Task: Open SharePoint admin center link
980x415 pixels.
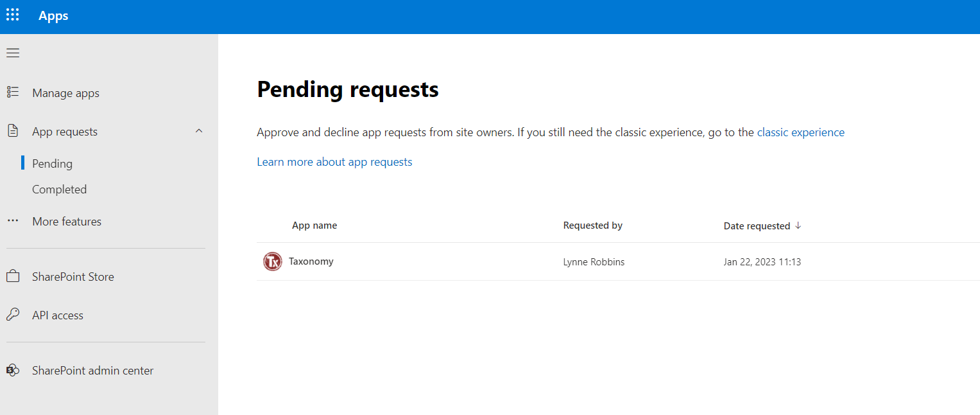Action: [x=93, y=371]
